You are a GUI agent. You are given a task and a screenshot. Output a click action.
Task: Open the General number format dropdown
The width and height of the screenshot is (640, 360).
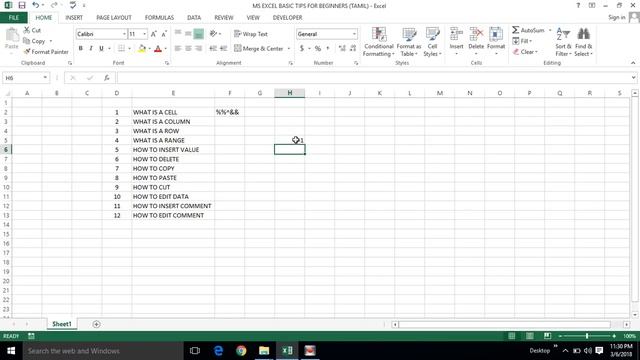point(354,34)
